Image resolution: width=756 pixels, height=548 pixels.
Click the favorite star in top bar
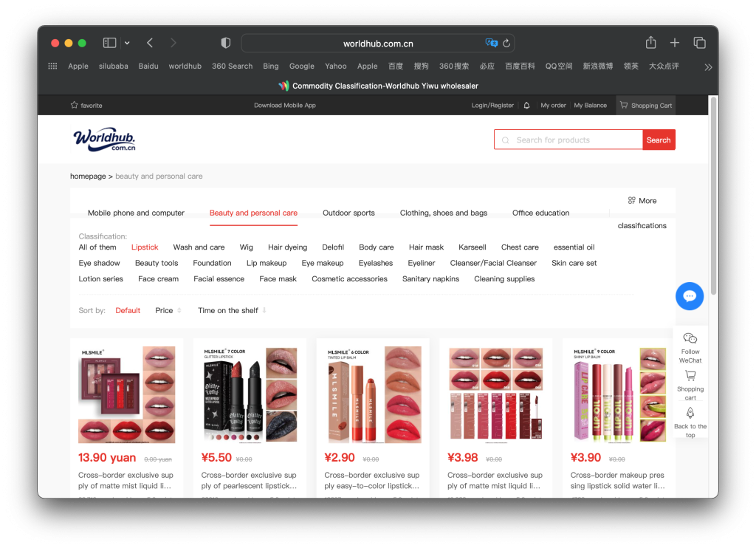tap(74, 106)
